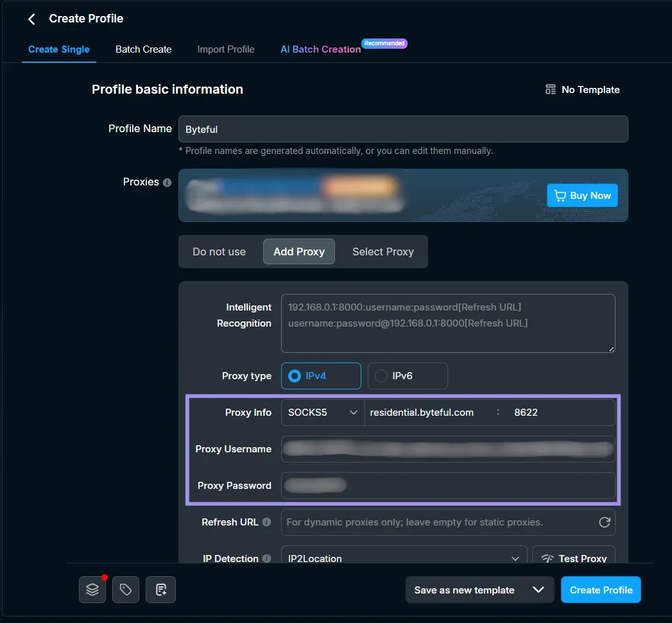Viewport: 672px width, 623px height.
Task: Click the tag icon button
Action: [x=126, y=590]
